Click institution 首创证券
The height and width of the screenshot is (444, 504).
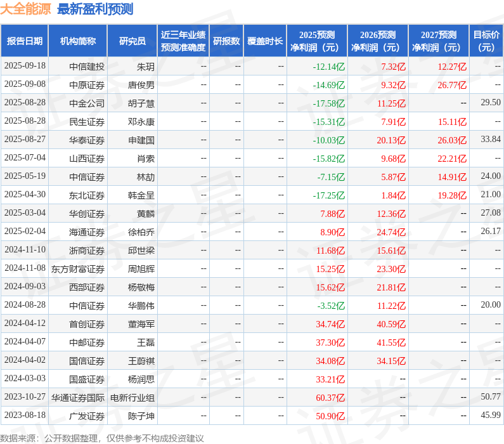[87, 324]
